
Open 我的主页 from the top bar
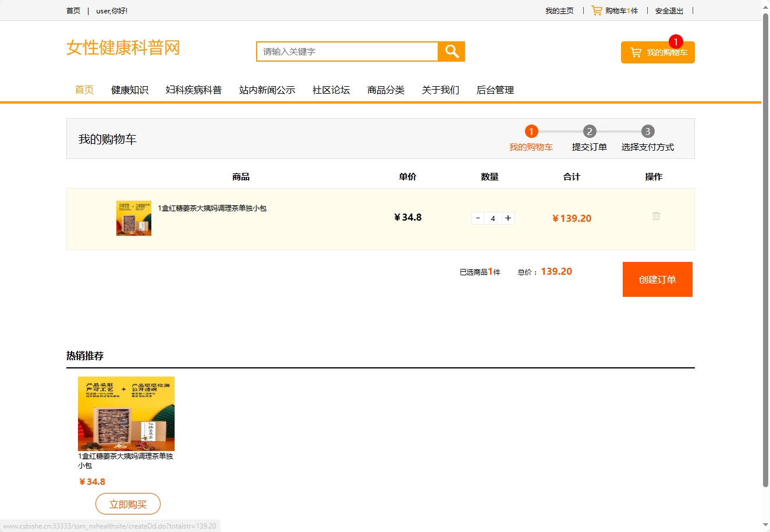tap(559, 10)
